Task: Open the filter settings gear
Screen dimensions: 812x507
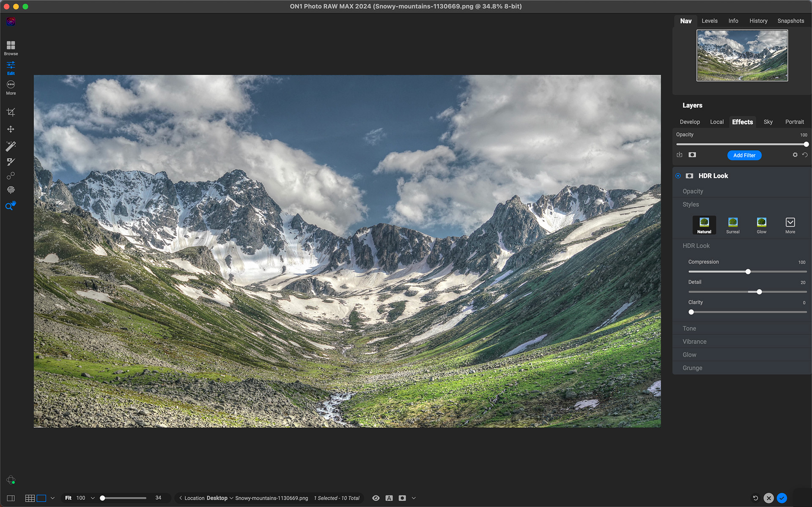Action: coord(795,155)
